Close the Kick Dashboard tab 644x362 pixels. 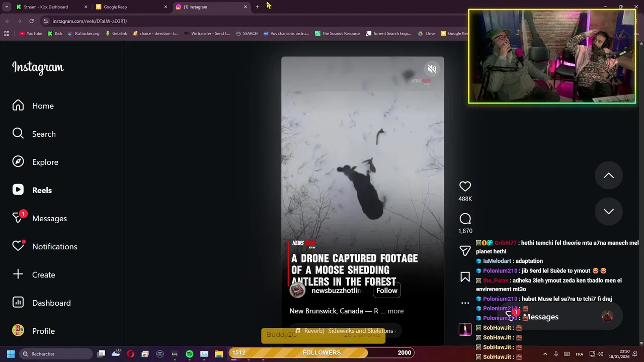[86, 7]
